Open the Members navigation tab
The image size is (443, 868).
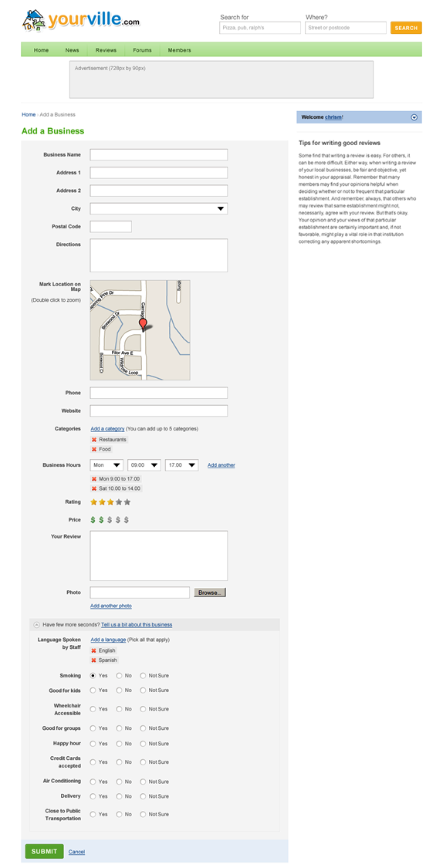[x=179, y=50]
